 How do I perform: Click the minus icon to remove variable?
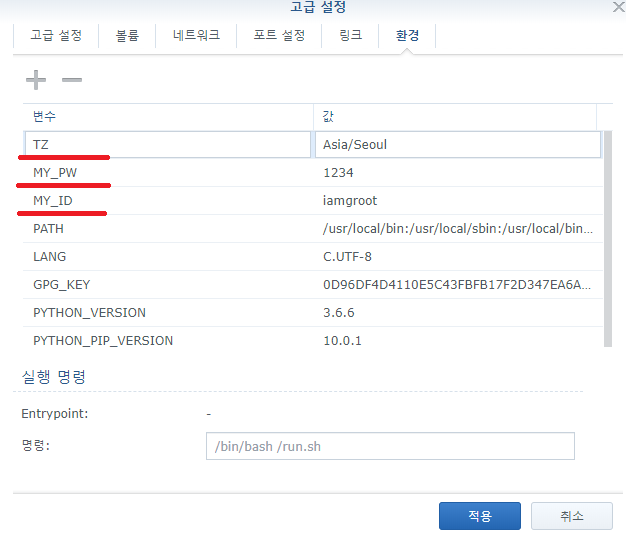click(x=72, y=80)
